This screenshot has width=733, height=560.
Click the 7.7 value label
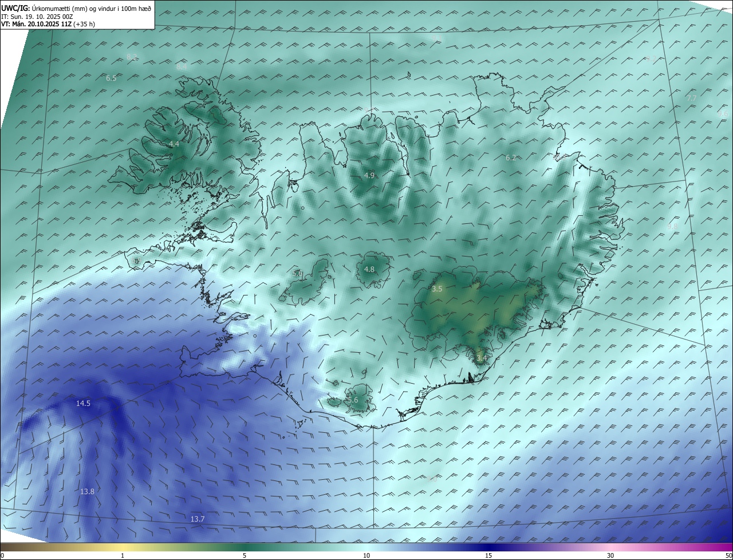point(691,98)
